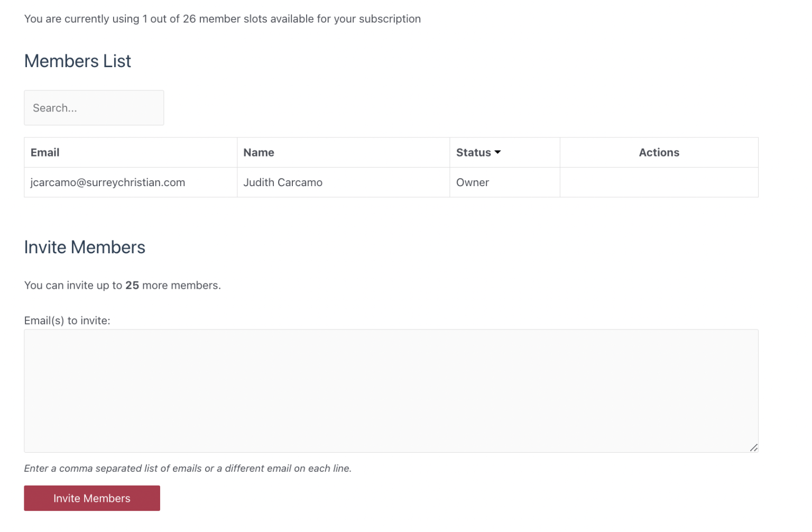
Task: Click the empty Actions cell
Action: tap(659, 182)
